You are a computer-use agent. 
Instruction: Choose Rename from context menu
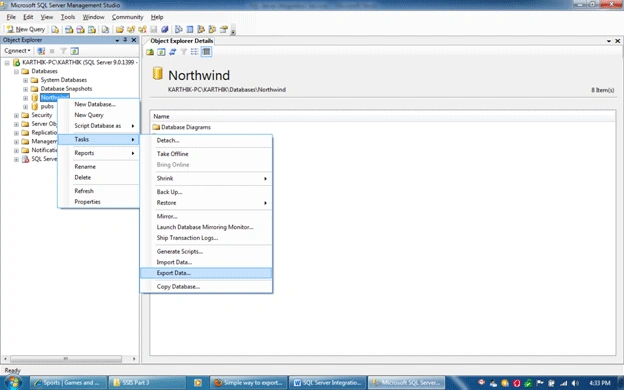98,166
